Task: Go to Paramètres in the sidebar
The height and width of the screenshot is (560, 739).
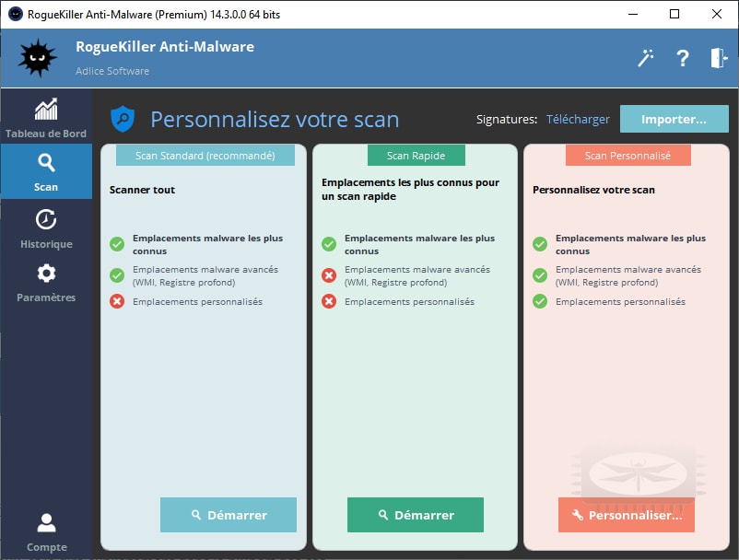Action: tap(46, 283)
